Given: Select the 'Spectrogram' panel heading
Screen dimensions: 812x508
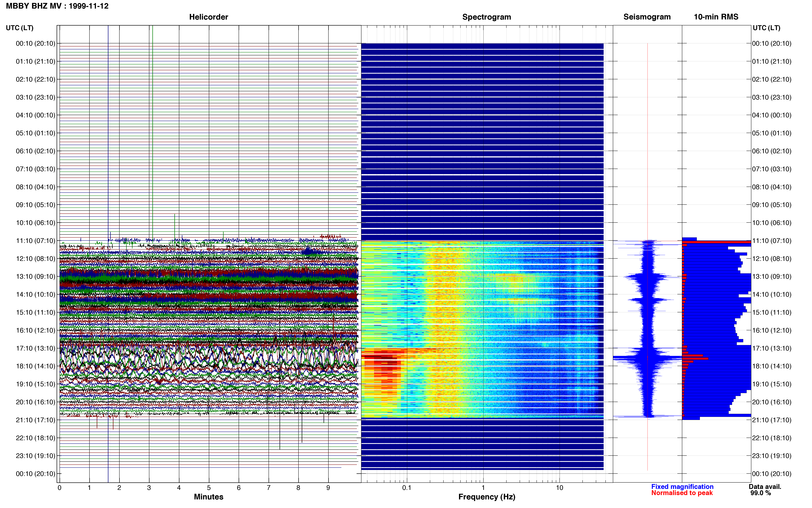Looking at the screenshot, I should [487, 17].
